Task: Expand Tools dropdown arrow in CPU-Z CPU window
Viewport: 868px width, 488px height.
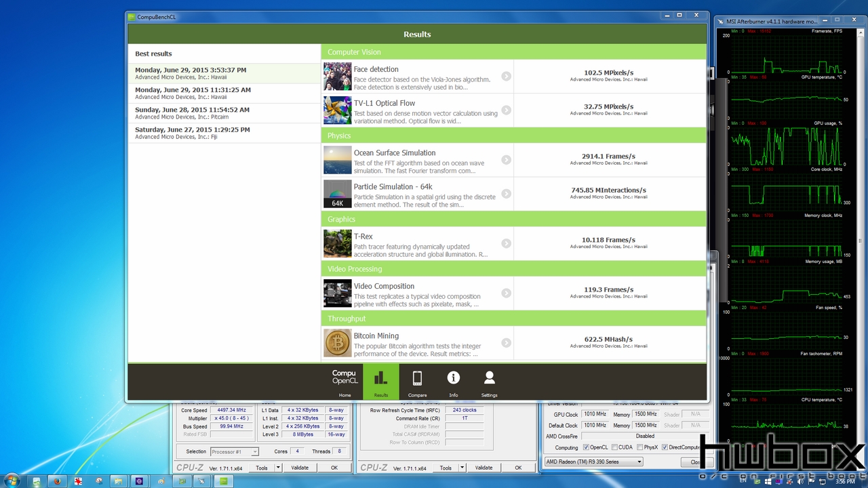Action: pos(278,468)
